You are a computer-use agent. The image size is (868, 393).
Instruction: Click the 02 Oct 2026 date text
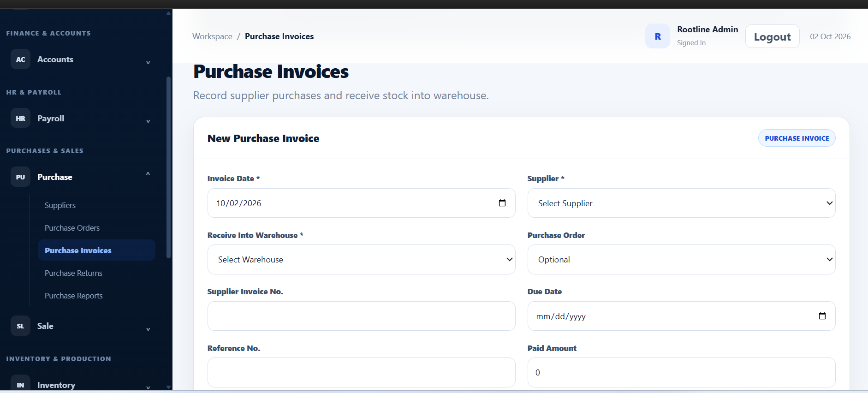(x=830, y=36)
